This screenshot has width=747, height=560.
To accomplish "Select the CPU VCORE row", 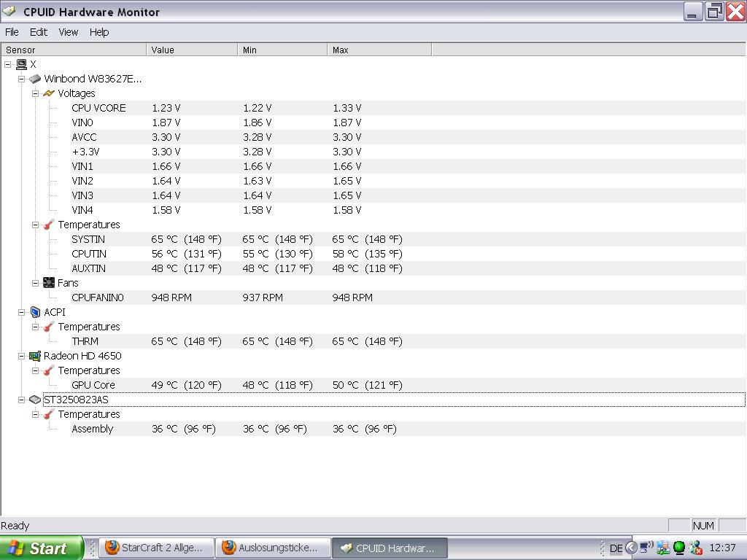I will pos(408,108).
